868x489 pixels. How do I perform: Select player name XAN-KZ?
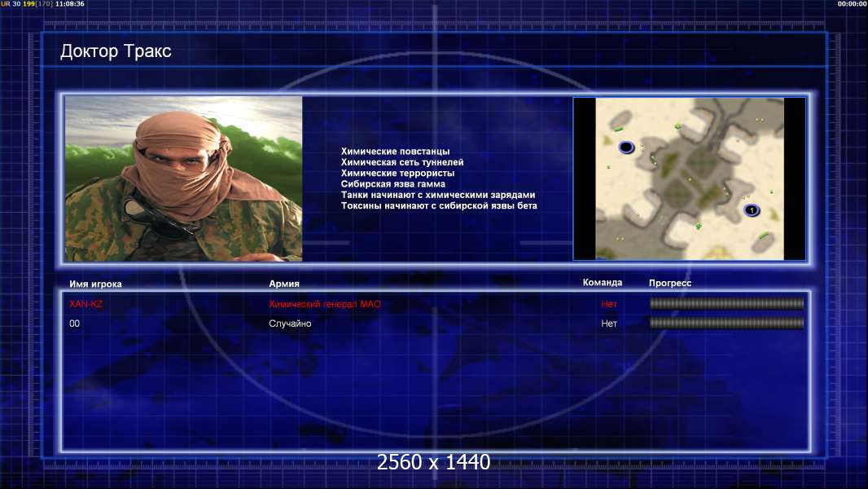click(85, 304)
